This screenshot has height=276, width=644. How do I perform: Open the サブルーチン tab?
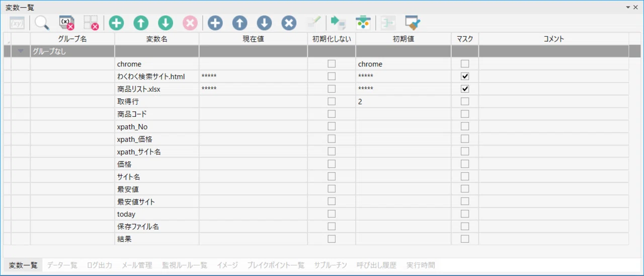click(x=331, y=265)
